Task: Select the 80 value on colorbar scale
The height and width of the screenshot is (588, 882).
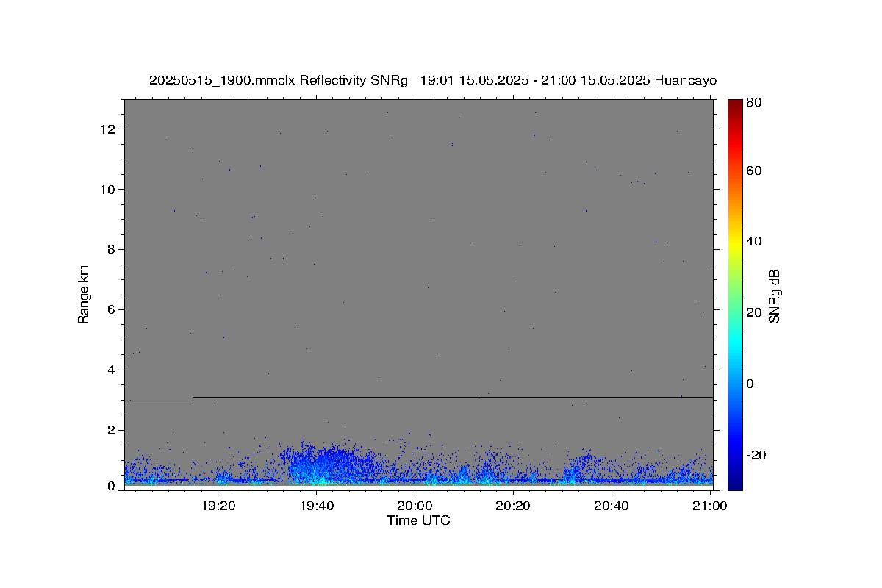Action: tap(755, 104)
